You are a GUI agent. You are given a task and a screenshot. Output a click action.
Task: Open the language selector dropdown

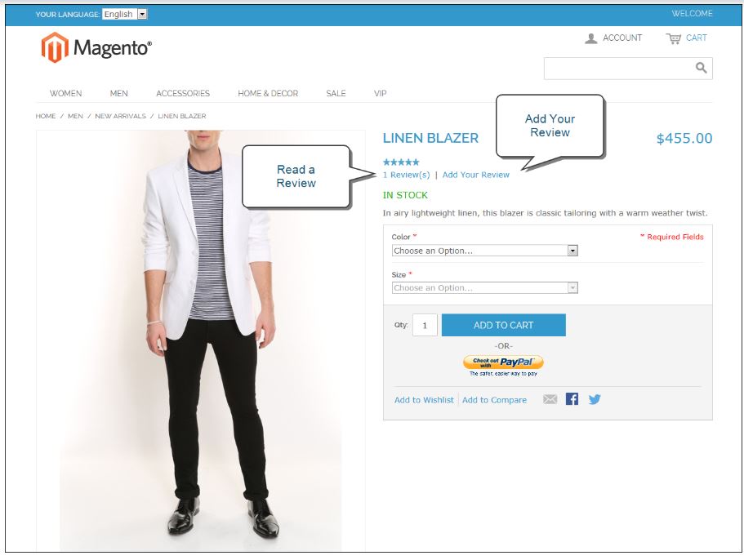[x=125, y=14]
